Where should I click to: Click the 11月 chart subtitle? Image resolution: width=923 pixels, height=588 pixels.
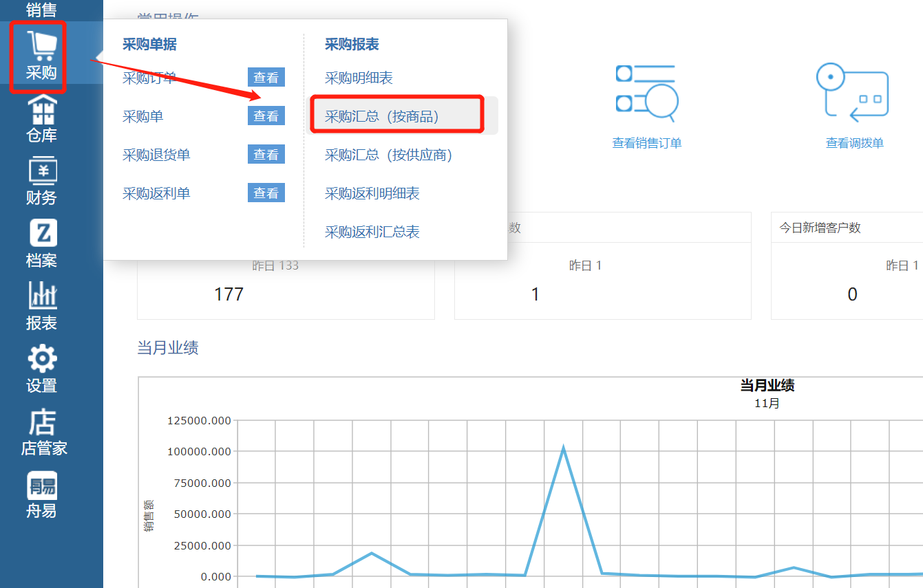pyautogui.click(x=767, y=403)
